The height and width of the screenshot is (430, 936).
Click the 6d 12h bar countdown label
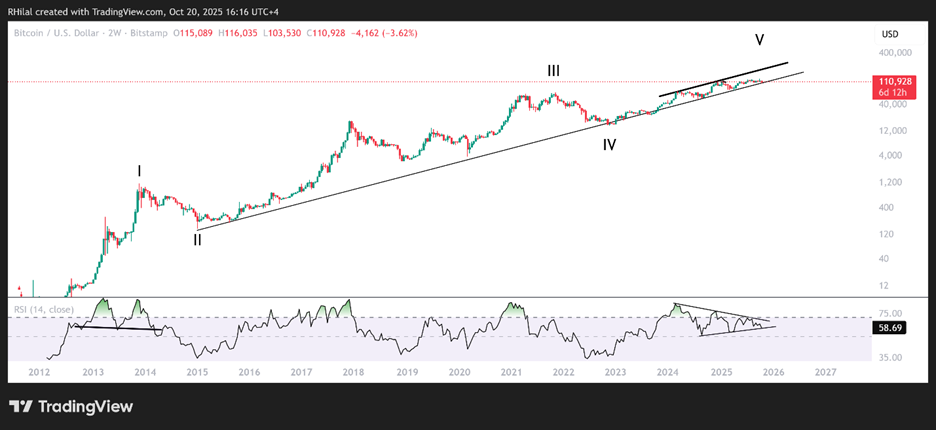pyautogui.click(x=891, y=93)
